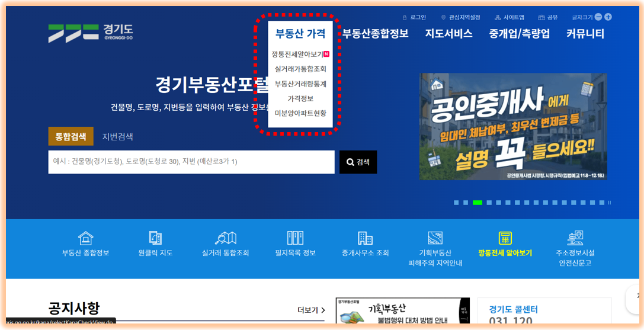Click the 공유 share link

pyautogui.click(x=548, y=17)
